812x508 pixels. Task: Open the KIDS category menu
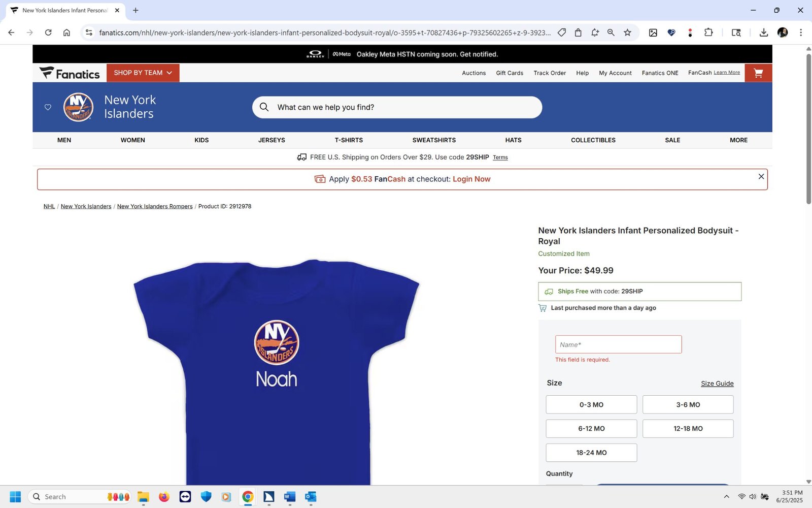pyautogui.click(x=201, y=140)
